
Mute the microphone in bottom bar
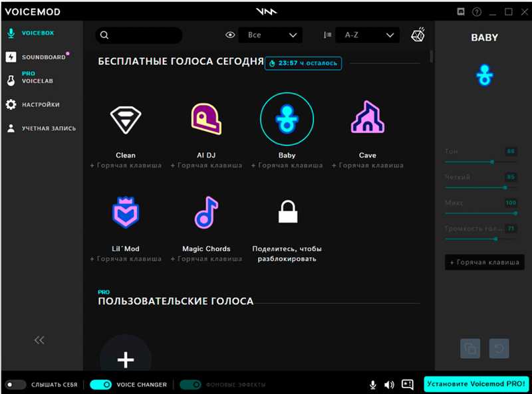tap(372, 385)
